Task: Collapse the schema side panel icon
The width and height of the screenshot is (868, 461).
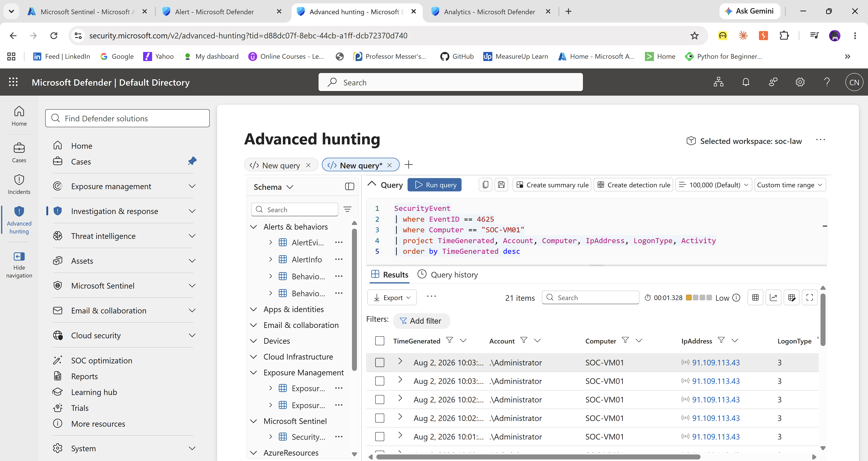Action: (x=350, y=186)
